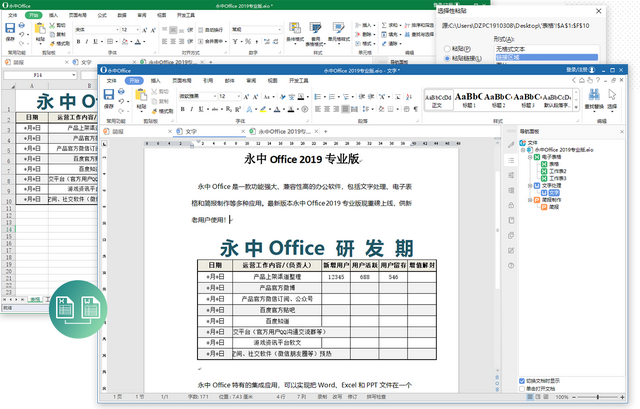Open the number format dropdown in the spreadsheet ribbon
The width and height of the screenshot is (640, 409).
[279, 30]
